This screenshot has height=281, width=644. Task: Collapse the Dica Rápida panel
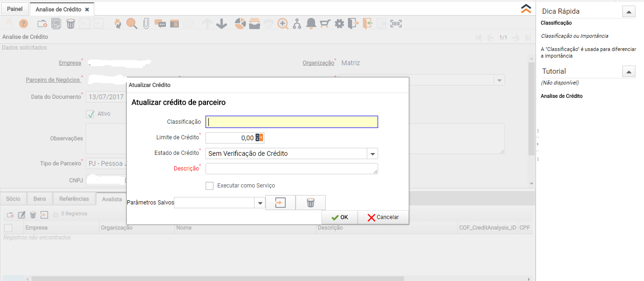pos(629,12)
